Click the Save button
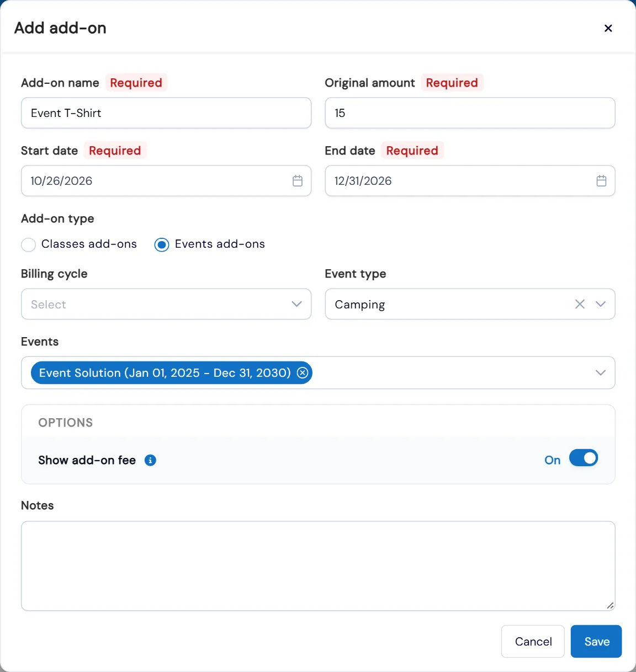636x672 pixels. [x=596, y=641]
